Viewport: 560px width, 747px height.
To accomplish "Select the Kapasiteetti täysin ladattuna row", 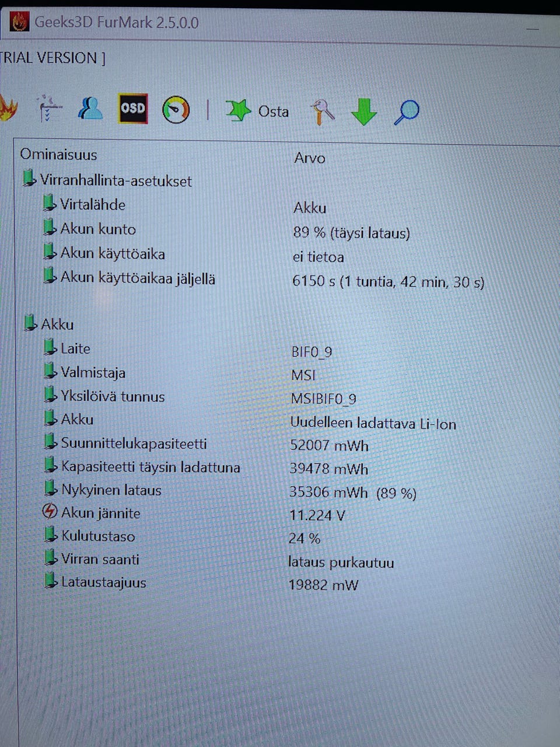I will 150,467.
